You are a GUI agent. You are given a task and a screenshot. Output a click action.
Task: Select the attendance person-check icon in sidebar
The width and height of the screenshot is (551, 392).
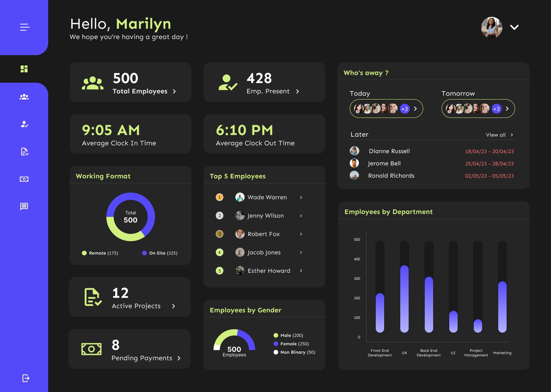(x=24, y=124)
